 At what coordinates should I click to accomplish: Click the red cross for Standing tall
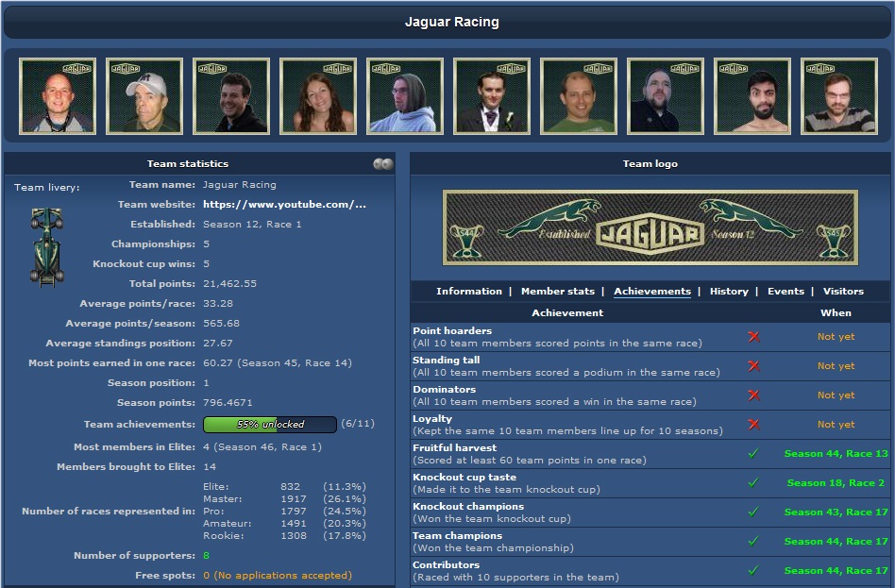point(754,365)
